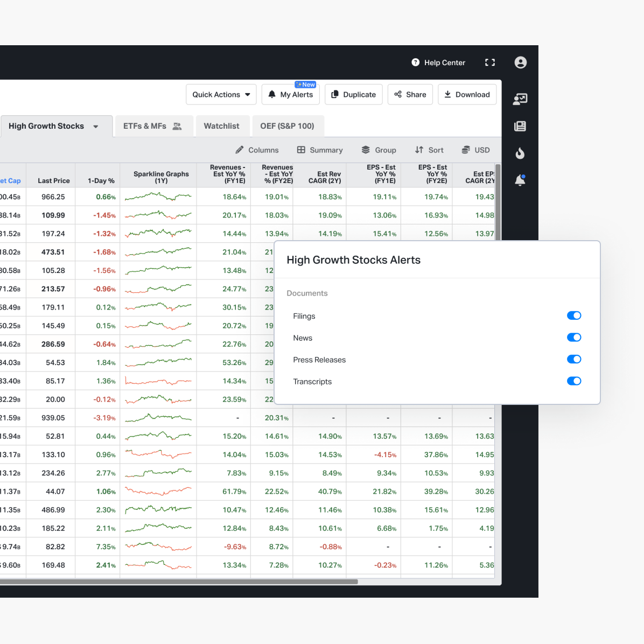
Task: Open the USD currency selector
Action: pyautogui.click(x=475, y=150)
